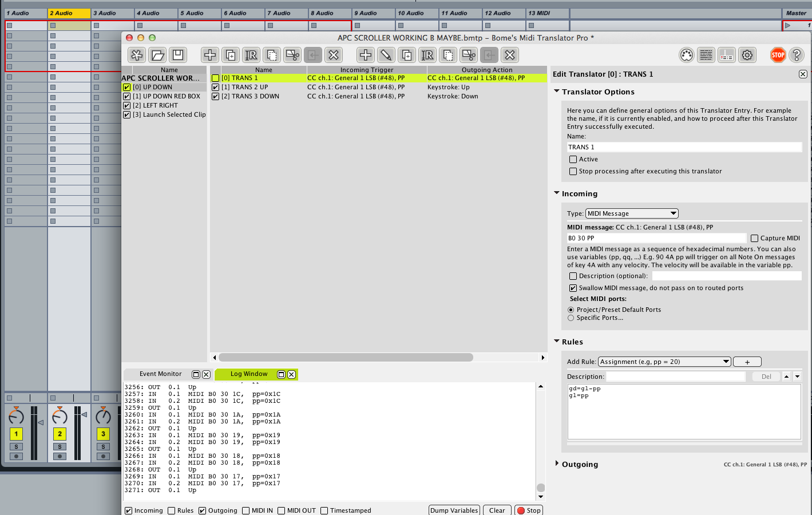The width and height of the screenshot is (812, 515).
Task: Duplicate the selected preset
Action: pos(231,55)
